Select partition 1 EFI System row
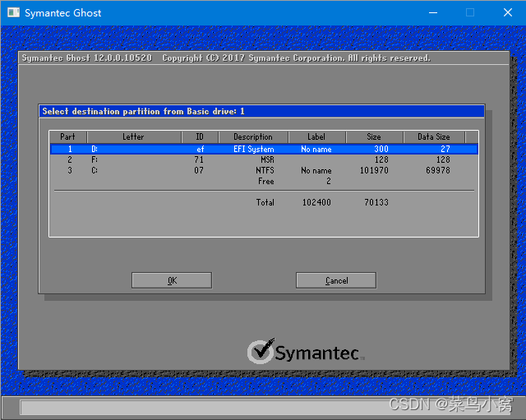The width and height of the screenshot is (526, 420). (x=264, y=149)
